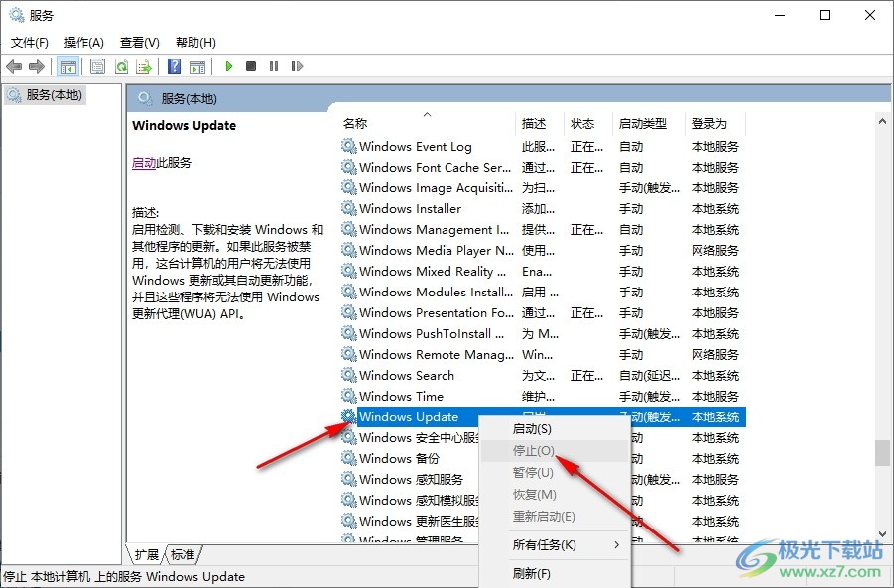The height and width of the screenshot is (588, 894).
Task: Switch to the 标准 tab
Action: click(x=183, y=555)
